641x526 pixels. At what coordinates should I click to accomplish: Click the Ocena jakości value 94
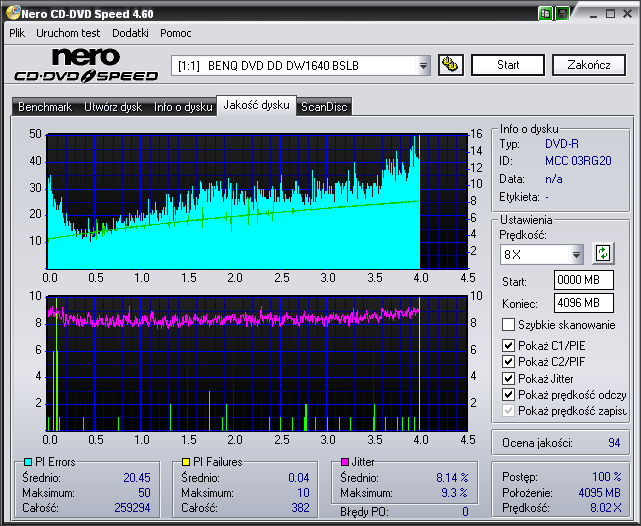(x=614, y=443)
